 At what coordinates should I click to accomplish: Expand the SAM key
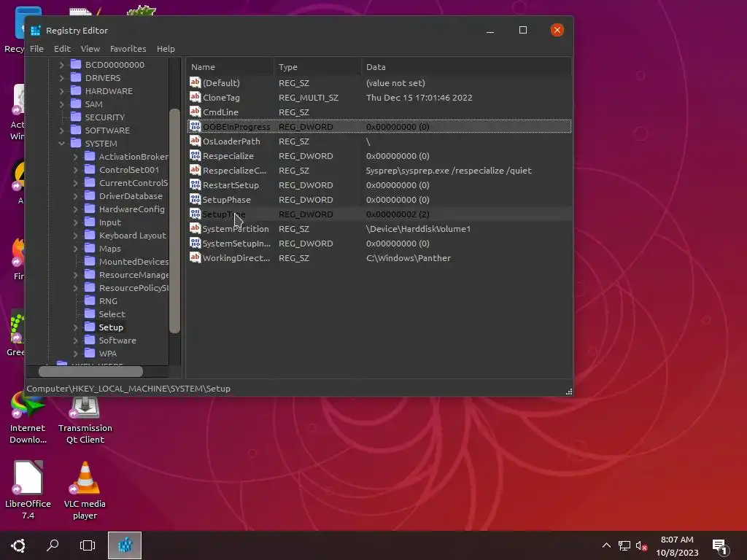tap(61, 104)
